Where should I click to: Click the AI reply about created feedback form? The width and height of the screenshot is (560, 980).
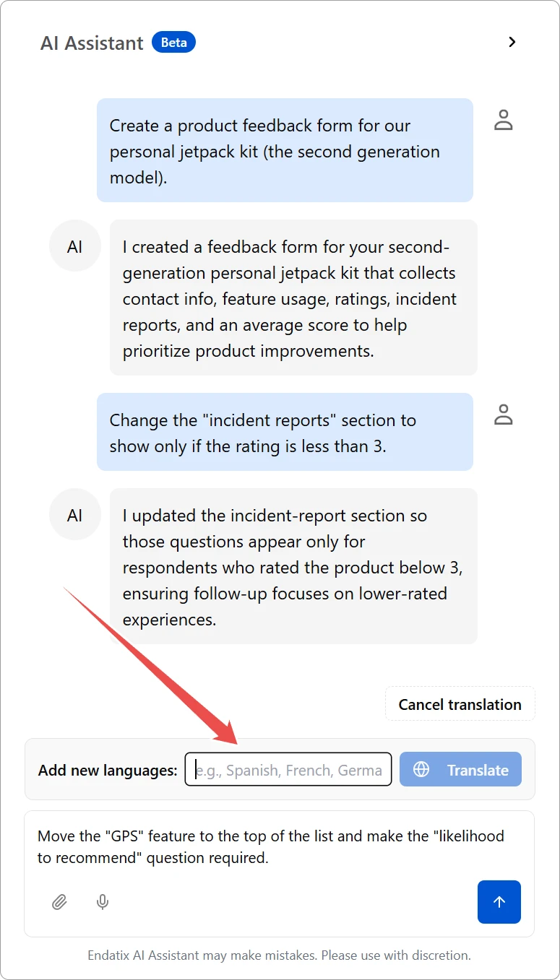(x=293, y=298)
